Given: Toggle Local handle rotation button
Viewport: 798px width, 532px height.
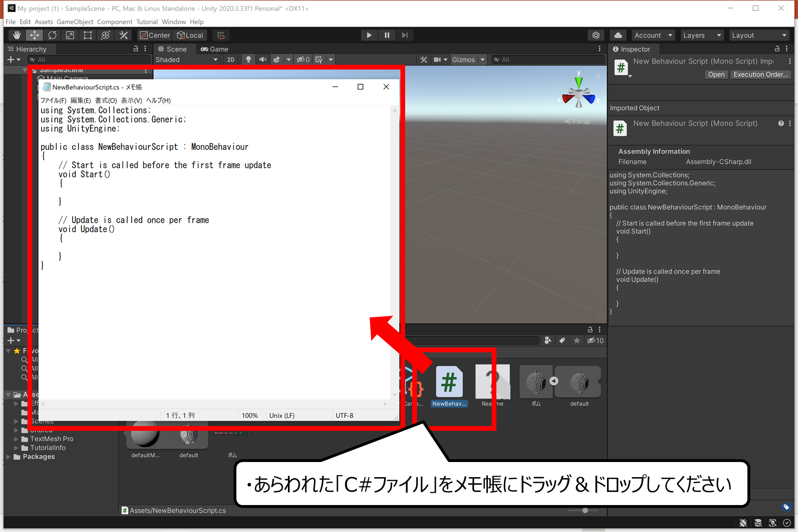Looking at the screenshot, I should point(190,35).
